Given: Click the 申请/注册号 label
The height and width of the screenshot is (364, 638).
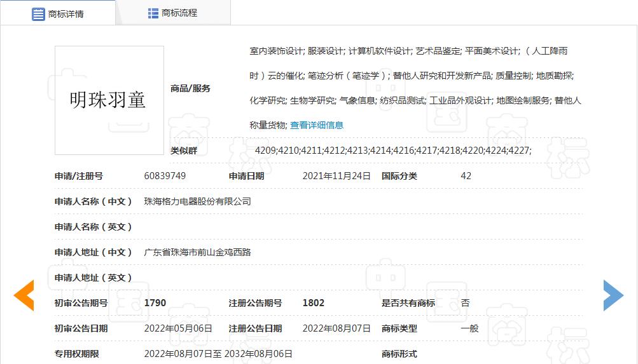Looking at the screenshot, I should 79,176.
